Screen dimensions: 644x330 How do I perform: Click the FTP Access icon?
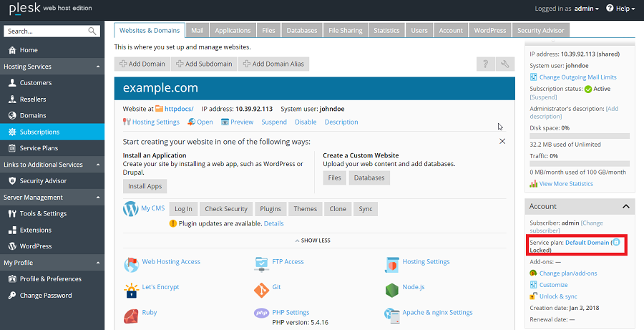(x=261, y=263)
